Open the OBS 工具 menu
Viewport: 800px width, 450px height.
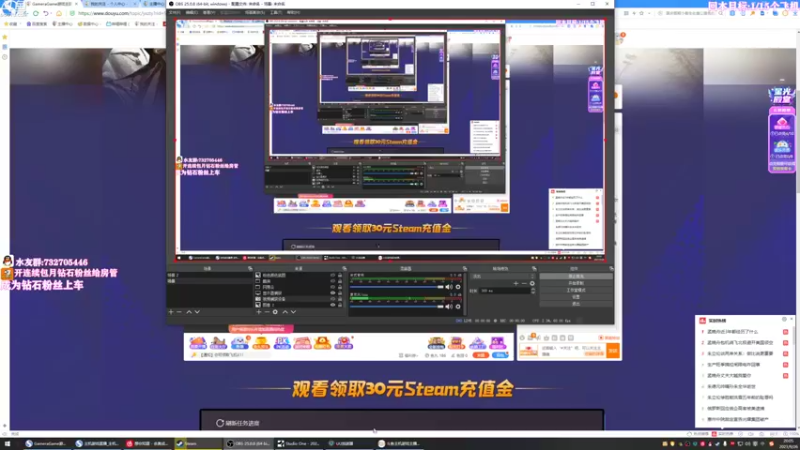276,12
